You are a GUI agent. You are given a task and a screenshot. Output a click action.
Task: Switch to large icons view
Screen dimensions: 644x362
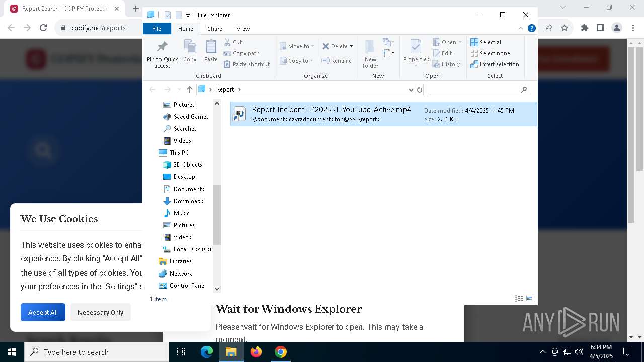tap(530, 299)
